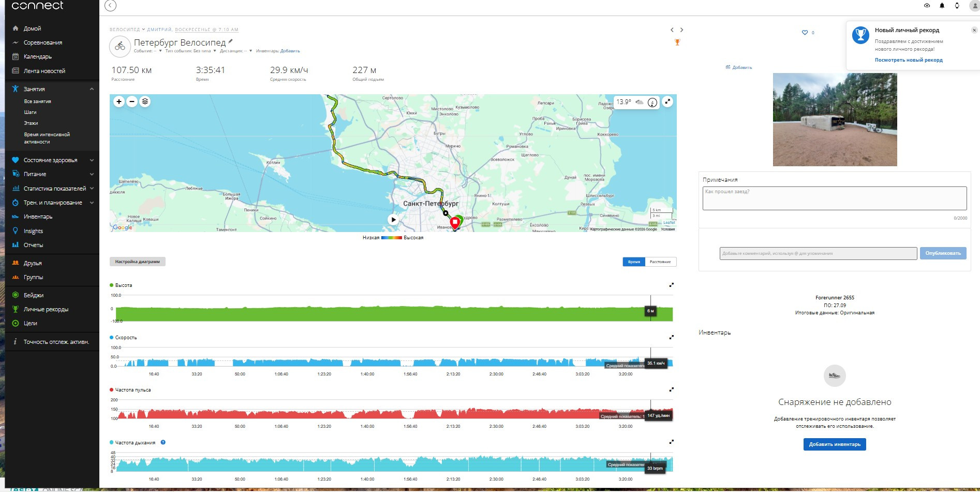Open the Велосипед activity type dropdown
Viewport: 980px width, 492px height.
click(127, 30)
